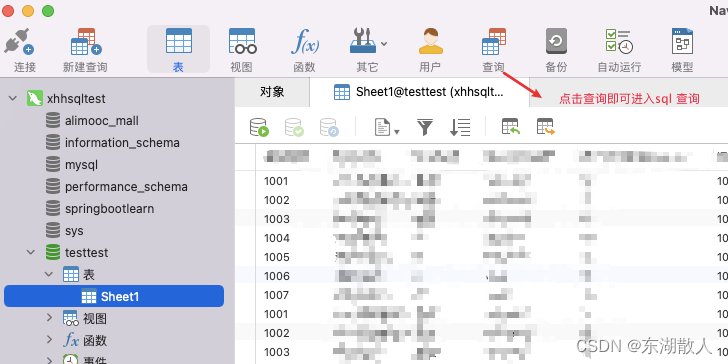Click the Query toolbar icon
This screenshot has width=728, height=364.
point(494,41)
